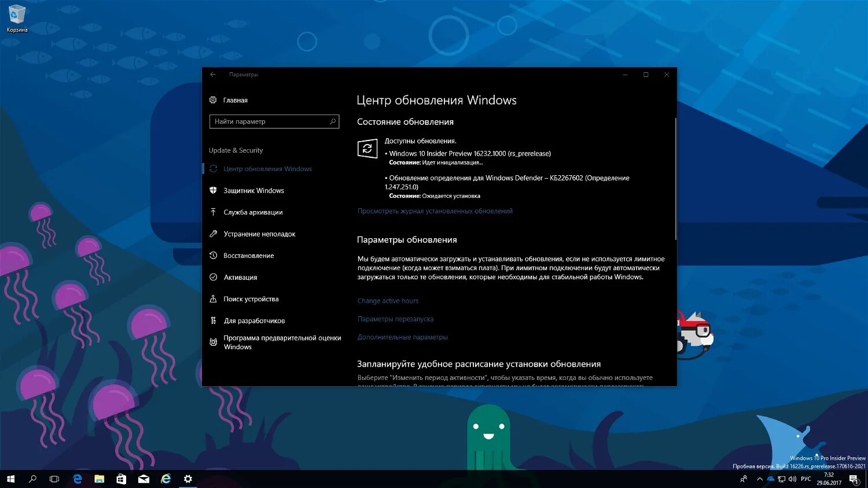Screen dimensions: 868x488
Task: Open Microsoft Store from taskbar
Action: point(122,479)
